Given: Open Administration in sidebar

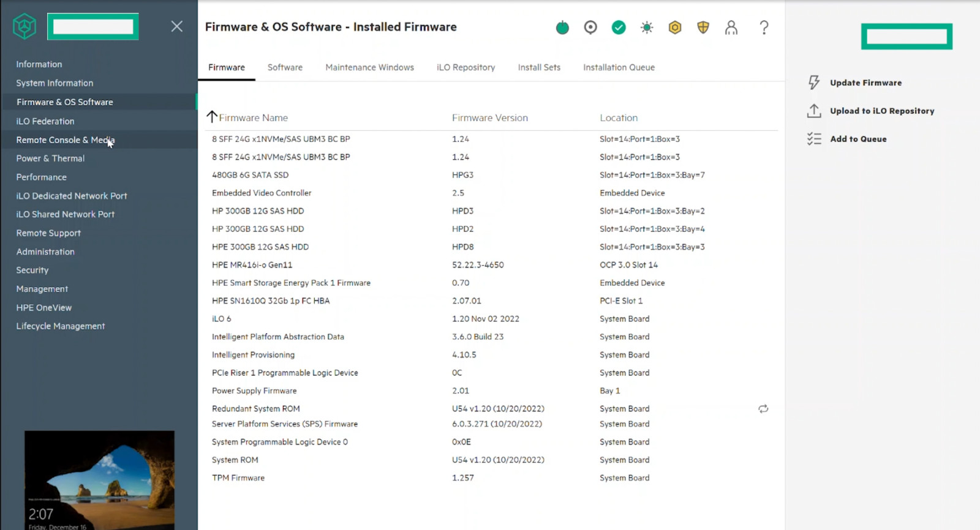Looking at the screenshot, I should 45,252.
